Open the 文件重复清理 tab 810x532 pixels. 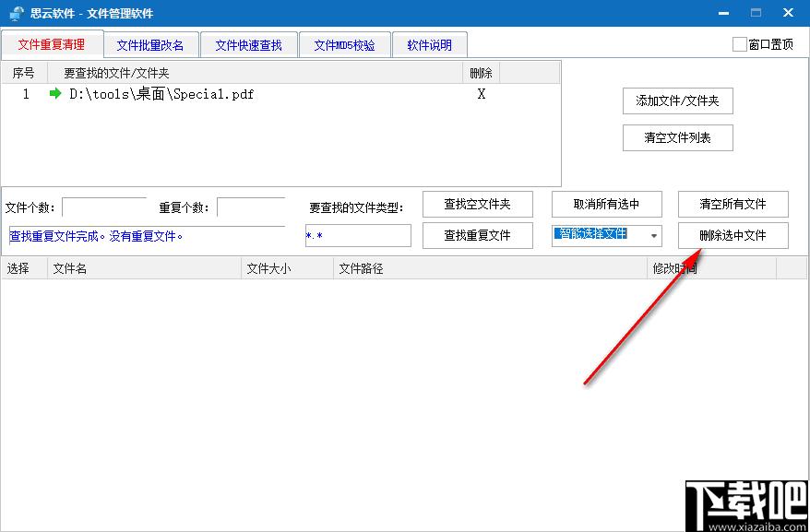coord(52,44)
